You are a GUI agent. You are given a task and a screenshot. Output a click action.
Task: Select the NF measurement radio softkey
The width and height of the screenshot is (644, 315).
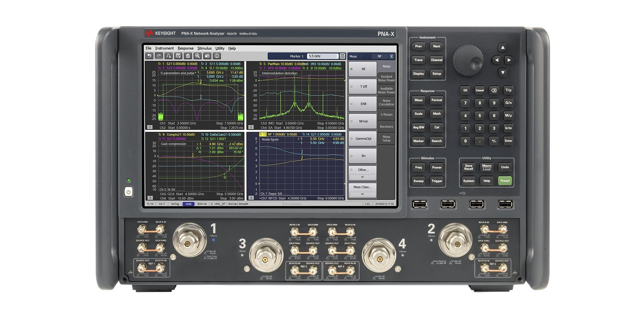click(x=363, y=69)
